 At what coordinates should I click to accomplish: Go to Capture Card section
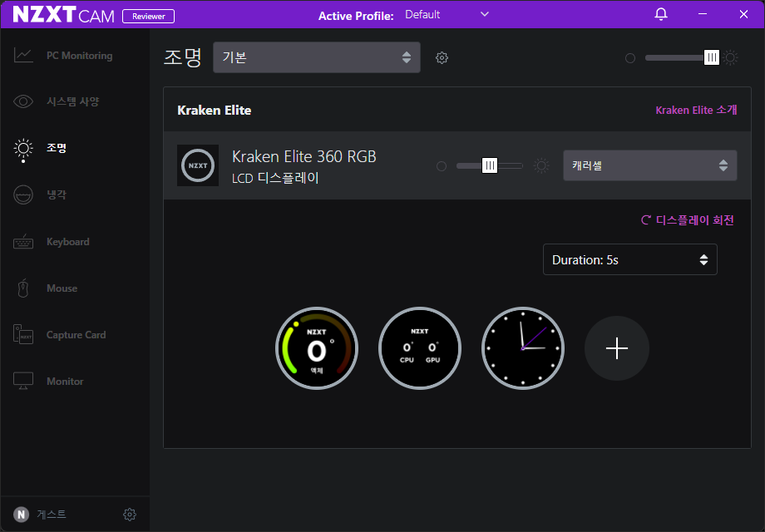76,334
